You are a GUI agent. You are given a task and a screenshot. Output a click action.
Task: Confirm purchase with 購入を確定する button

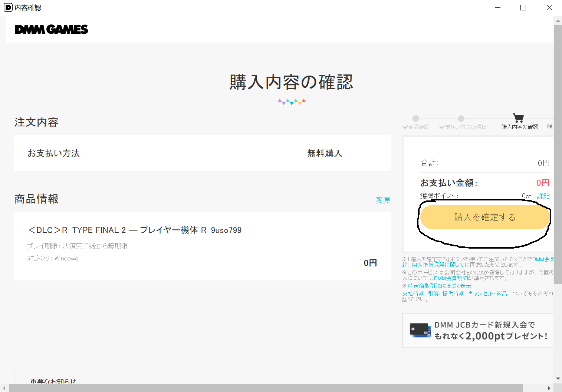coord(484,217)
